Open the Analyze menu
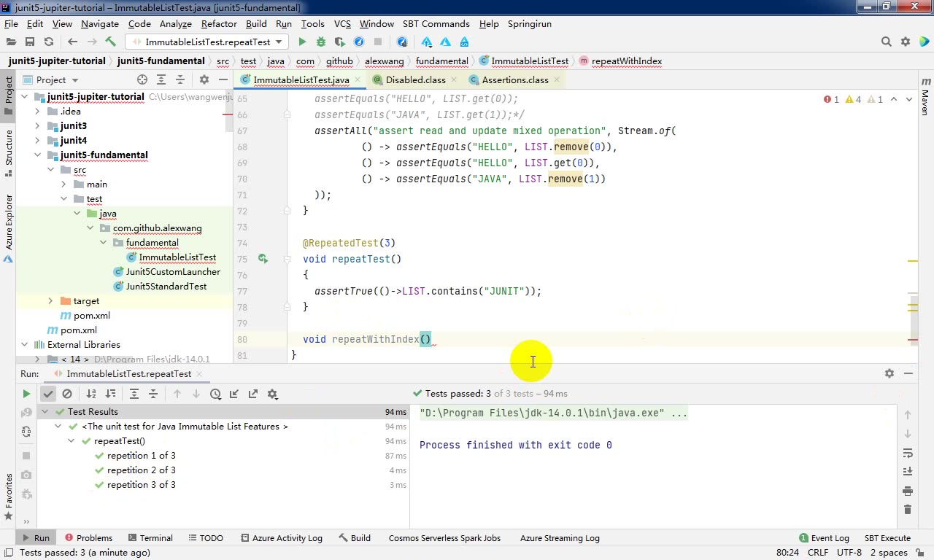 175,23
